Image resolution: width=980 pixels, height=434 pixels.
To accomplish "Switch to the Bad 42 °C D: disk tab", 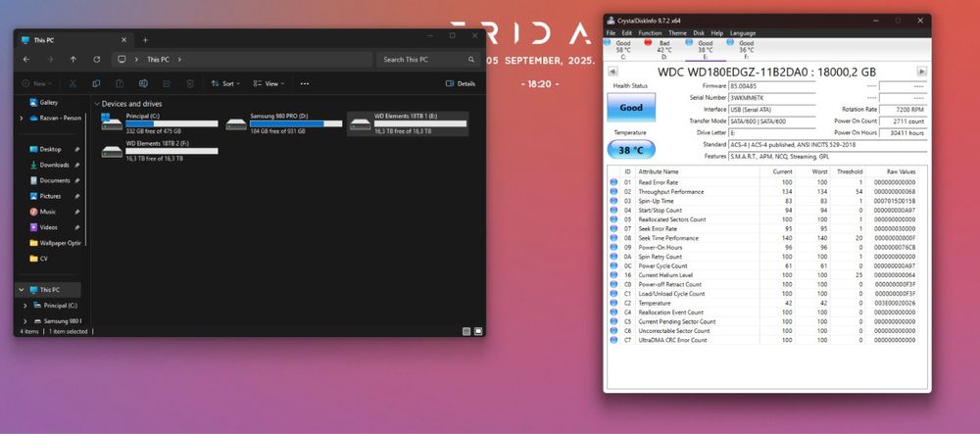I will (x=663, y=49).
